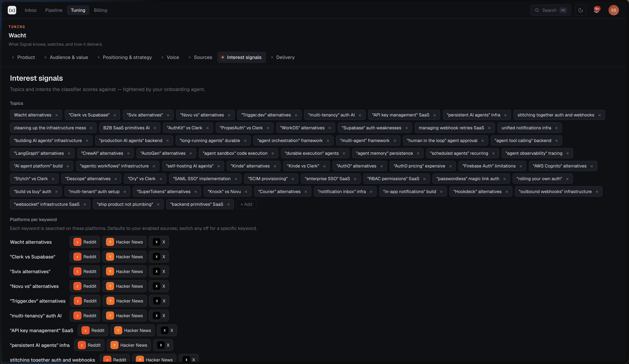Delete stitching together auth and webhooks chip

click(x=600, y=115)
